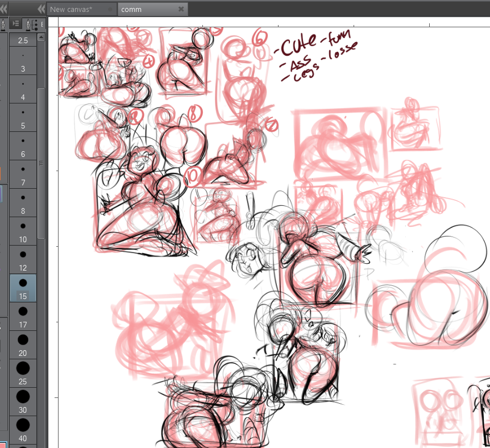
Task: Pick the 6 brush size preset
Action: coord(23,146)
